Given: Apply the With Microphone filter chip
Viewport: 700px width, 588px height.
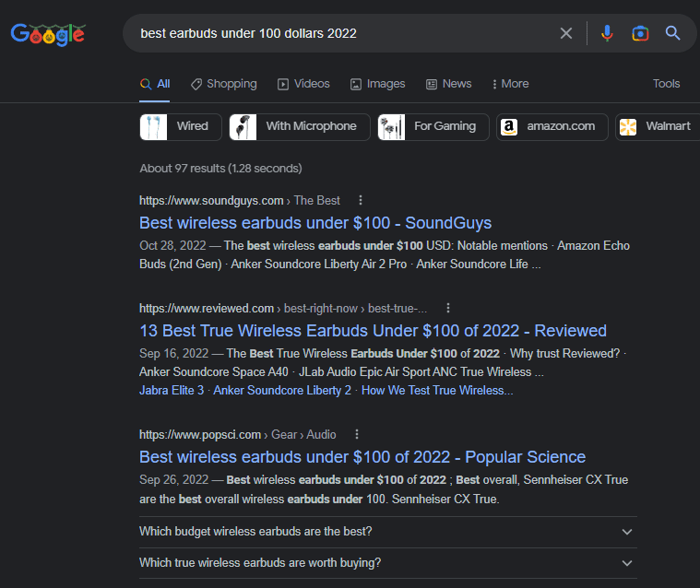Looking at the screenshot, I should click(x=300, y=126).
